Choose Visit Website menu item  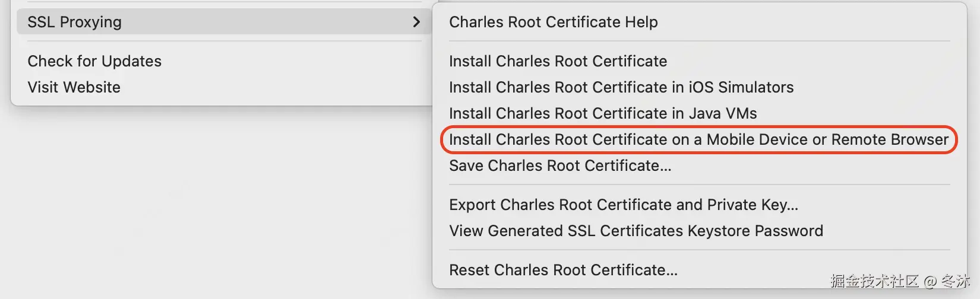point(74,87)
